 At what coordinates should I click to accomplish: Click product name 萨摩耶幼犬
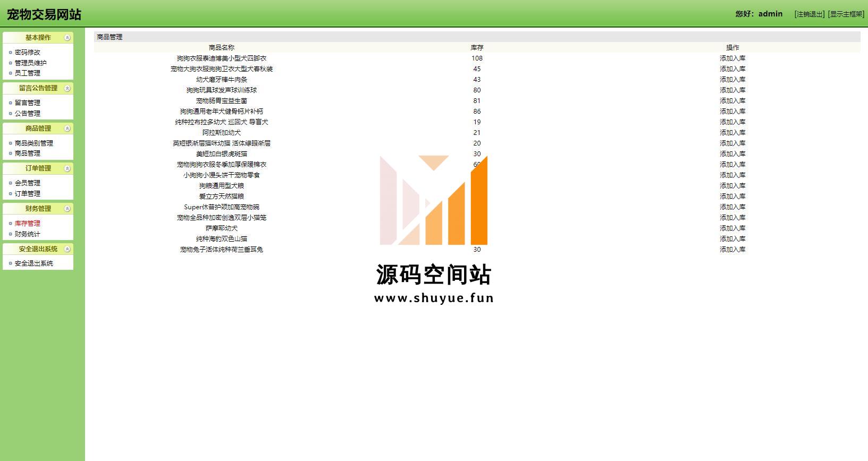click(222, 228)
